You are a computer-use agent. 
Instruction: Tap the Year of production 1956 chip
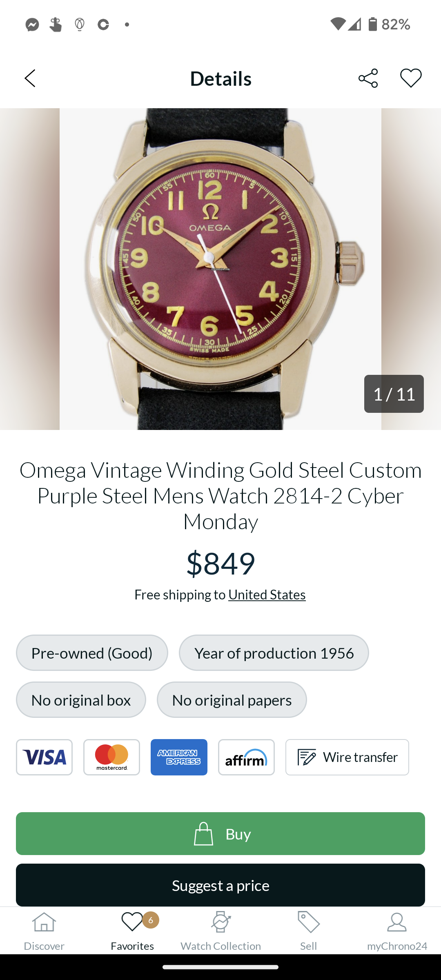pyautogui.click(x=274, y=653)
